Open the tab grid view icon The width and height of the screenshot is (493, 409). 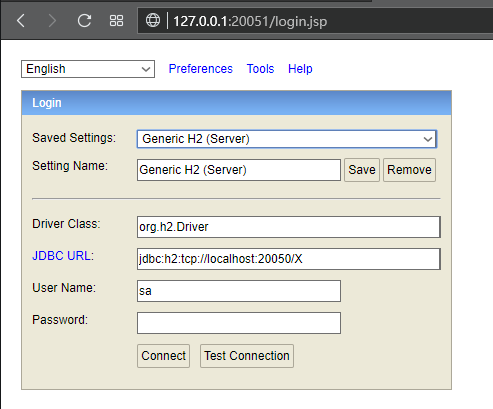coord(116,21)
